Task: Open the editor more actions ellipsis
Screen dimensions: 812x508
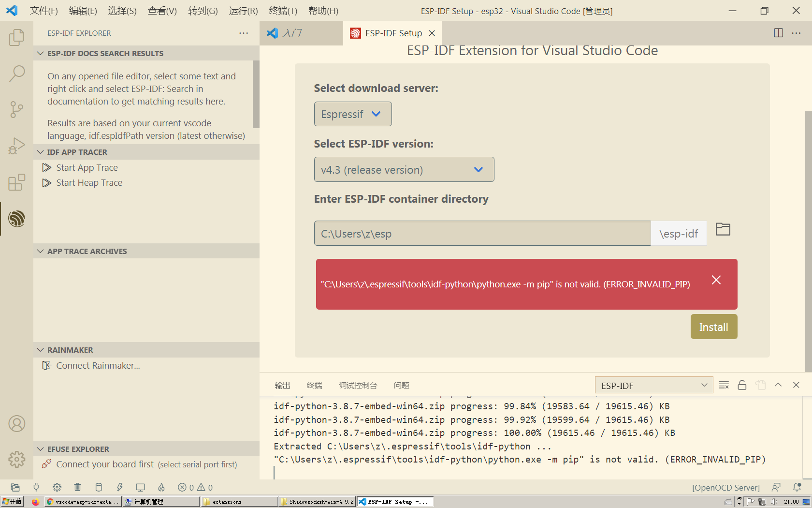Action: [796, 33]
